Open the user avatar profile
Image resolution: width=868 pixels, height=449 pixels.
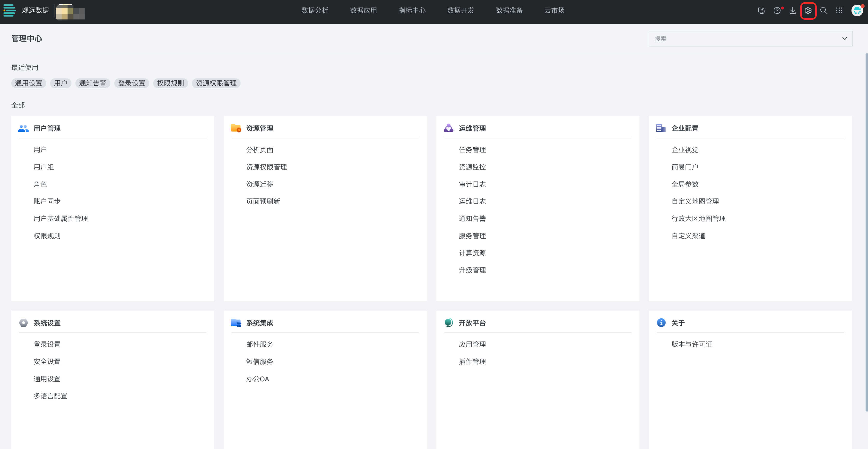(857, 10)
